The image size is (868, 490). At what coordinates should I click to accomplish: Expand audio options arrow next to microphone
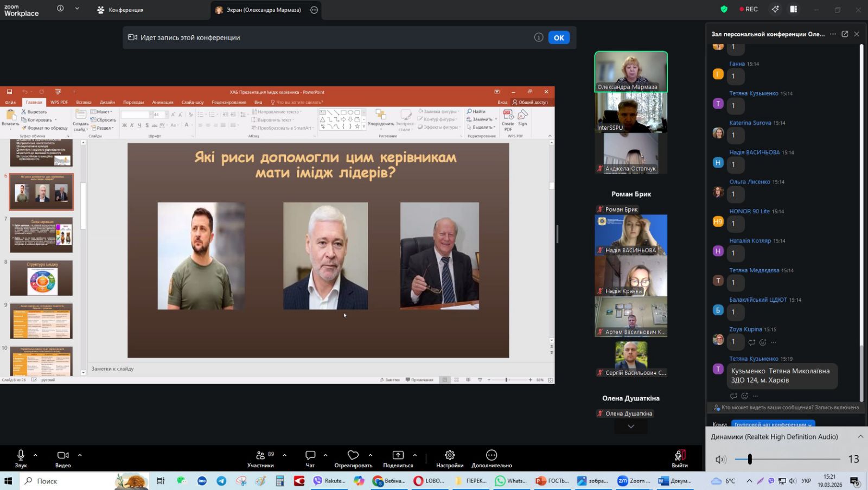click(36, 455)
